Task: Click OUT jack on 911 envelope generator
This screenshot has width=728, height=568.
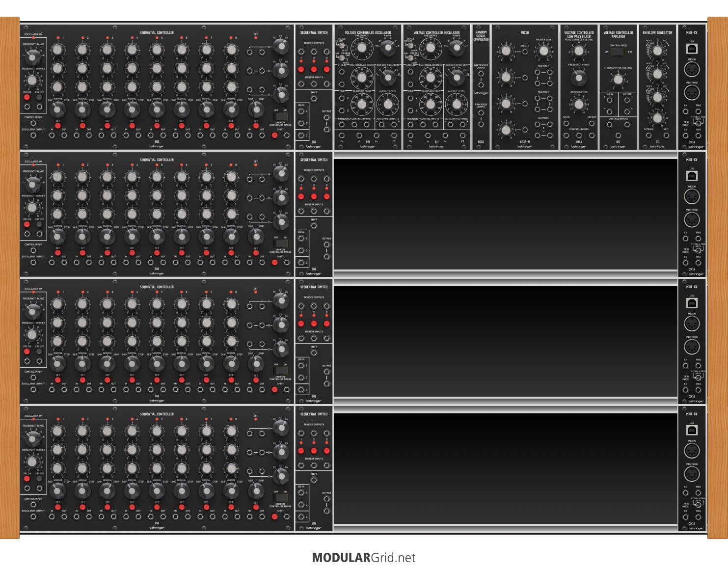Action: click(666, 135)
